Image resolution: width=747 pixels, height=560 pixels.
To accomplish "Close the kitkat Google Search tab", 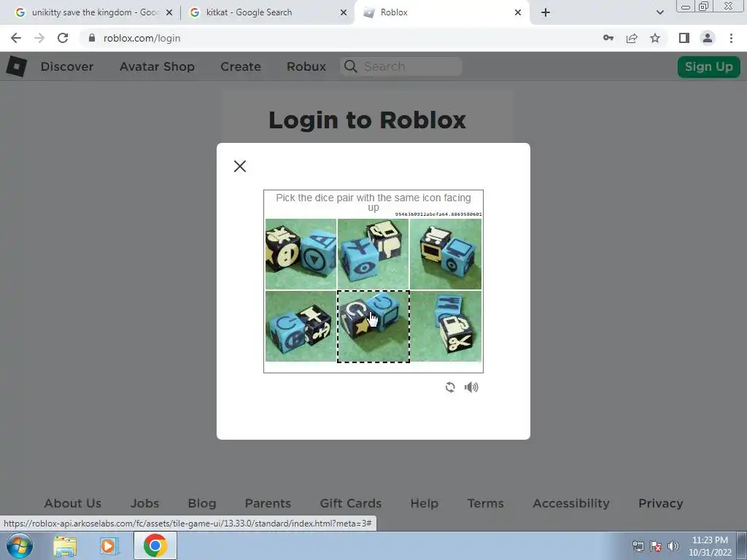I will click(x=344, y=12).
